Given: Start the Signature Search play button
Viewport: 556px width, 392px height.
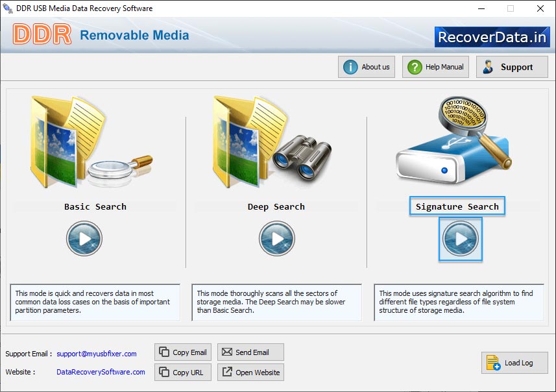Looking at the screenshot, I should pyautogui.click(x=460, y=239).
